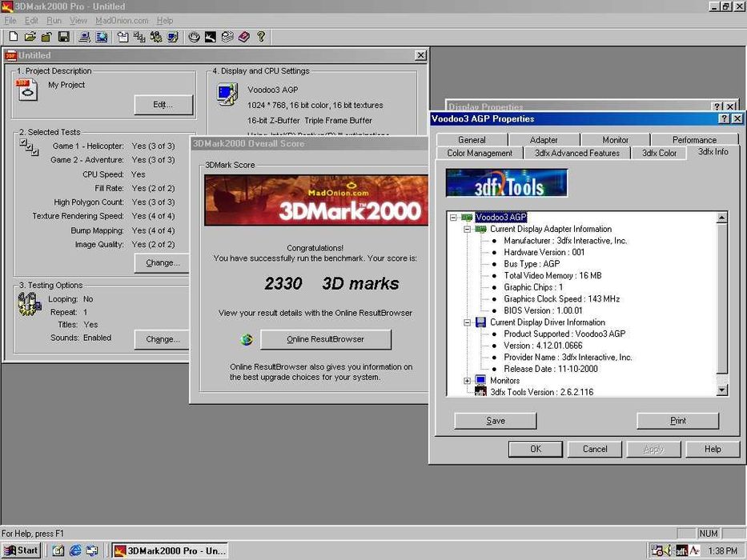Click the computer system info toolbar icon
Screen dimensions: 747x560
click(x=84, y=37)
